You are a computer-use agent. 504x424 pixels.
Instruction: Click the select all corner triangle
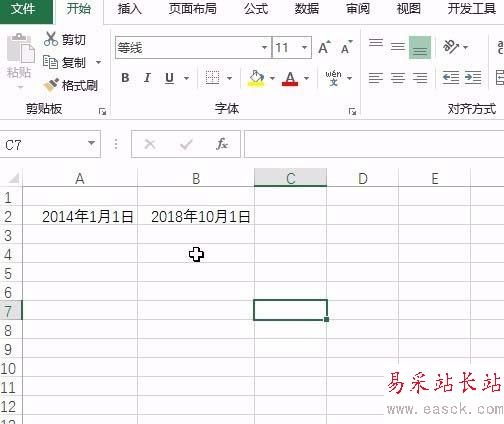point(13,178)
